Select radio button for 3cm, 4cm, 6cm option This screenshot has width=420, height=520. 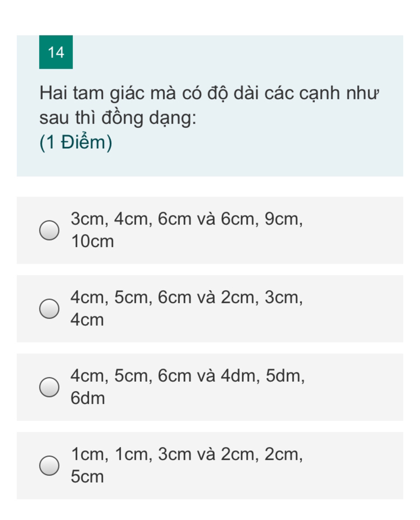[x=49, y=230]
